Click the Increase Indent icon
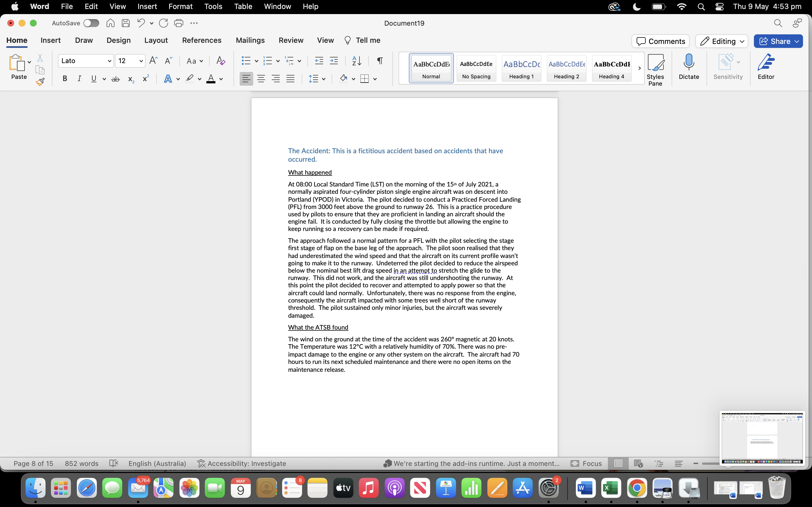 tap(334, 61)
